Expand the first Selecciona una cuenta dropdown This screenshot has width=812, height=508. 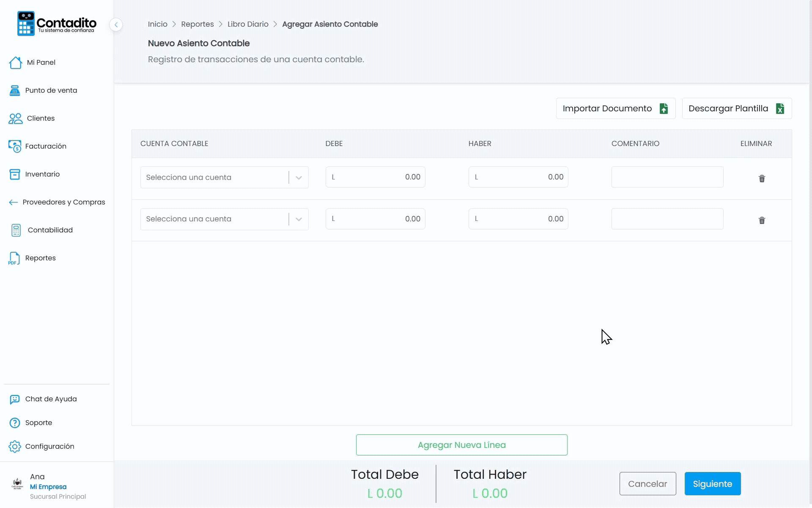(x=224, y=177)
